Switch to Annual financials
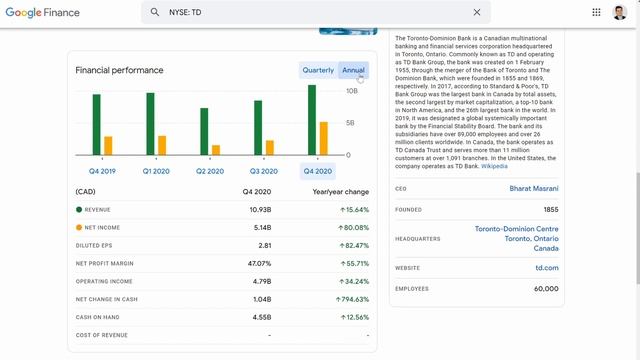This screenshot has width=640, height=360. [x=353, y=70]
